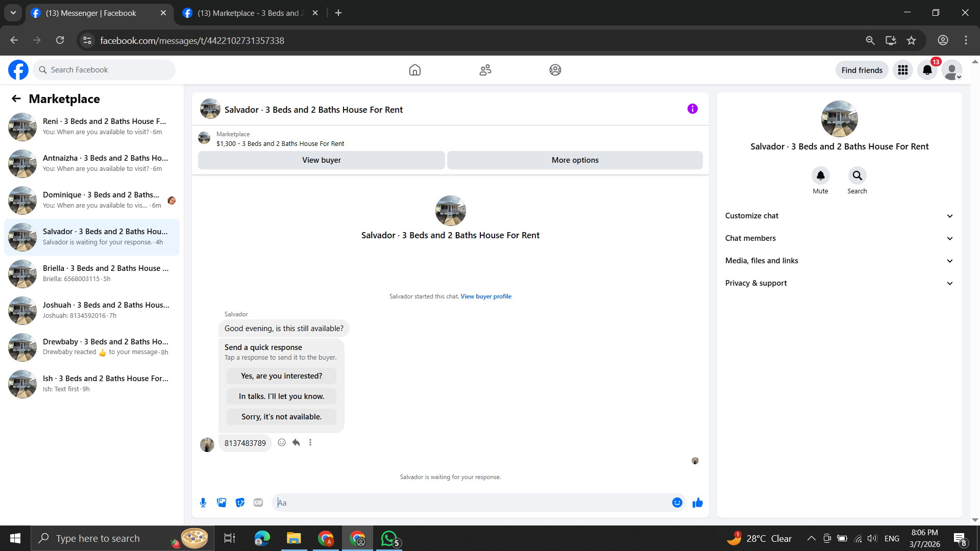The width and height of the screenshot is (980, 551).
Task: Click View buyer button
Action: [322, 160]
